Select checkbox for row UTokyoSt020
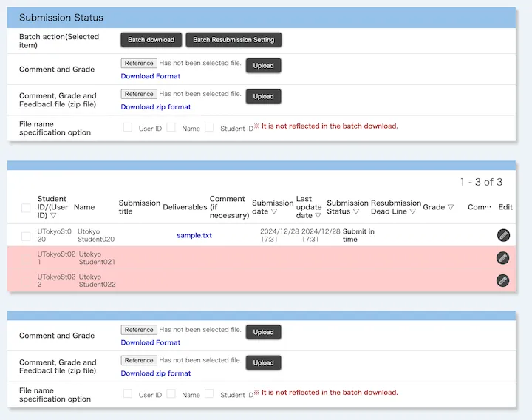532x420 pixels. point(26,236)
